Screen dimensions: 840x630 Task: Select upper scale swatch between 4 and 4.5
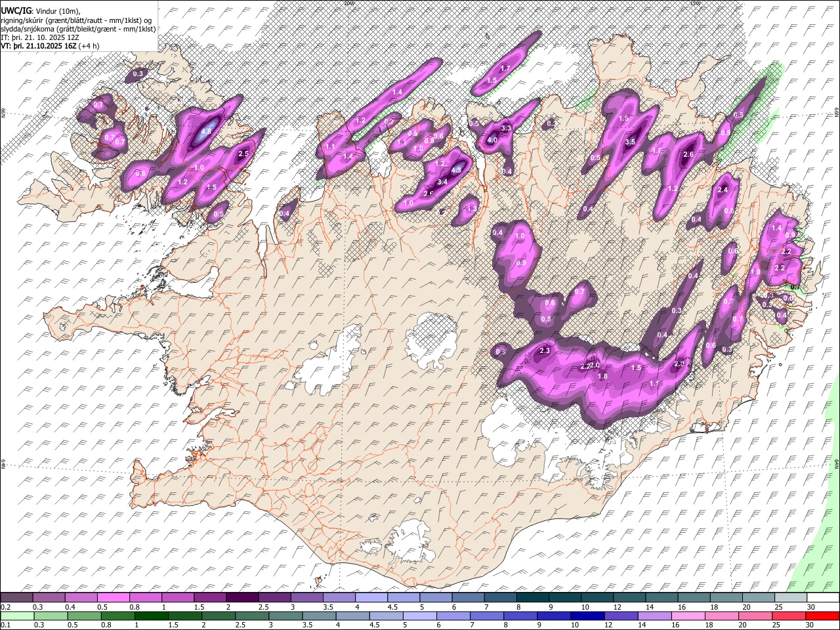coord(371,598)
